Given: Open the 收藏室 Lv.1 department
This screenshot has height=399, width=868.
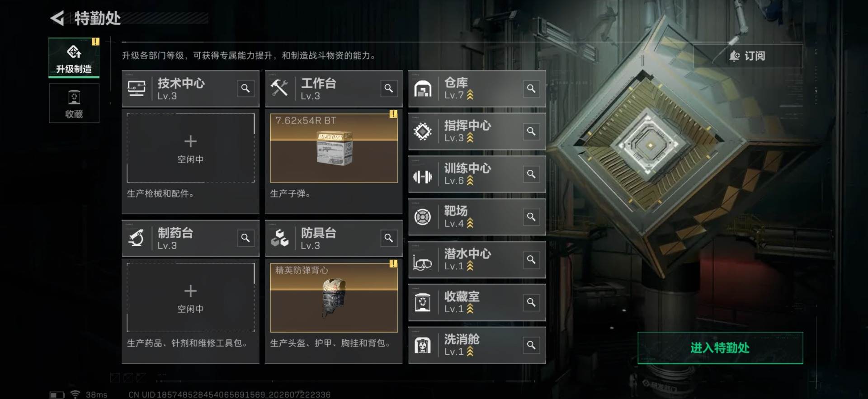Looking at the screenshot, I should click(477, 302).
